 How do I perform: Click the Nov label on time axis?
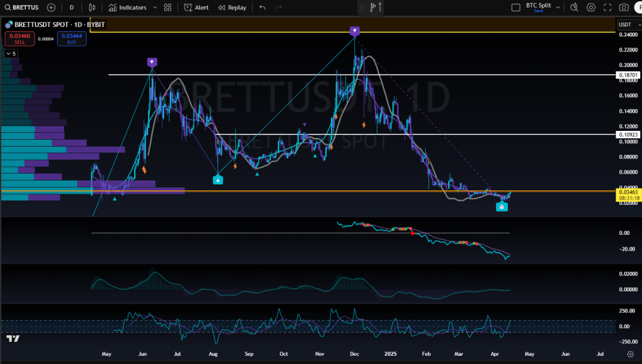point(320,354)
